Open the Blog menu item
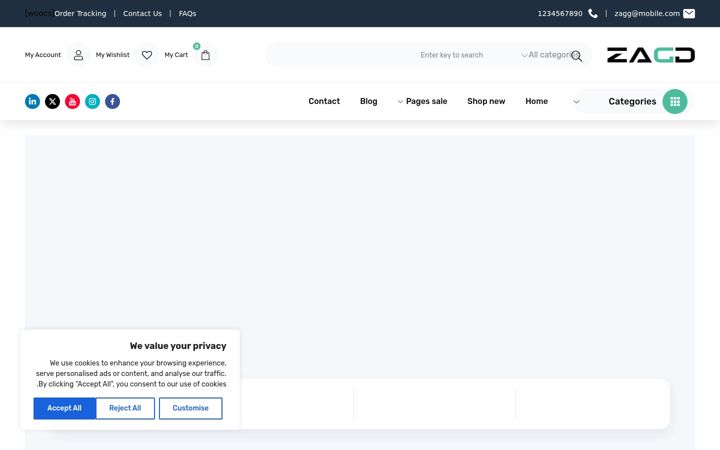The width and height of the screenshot is (720, 450). [x=369, y=101]
